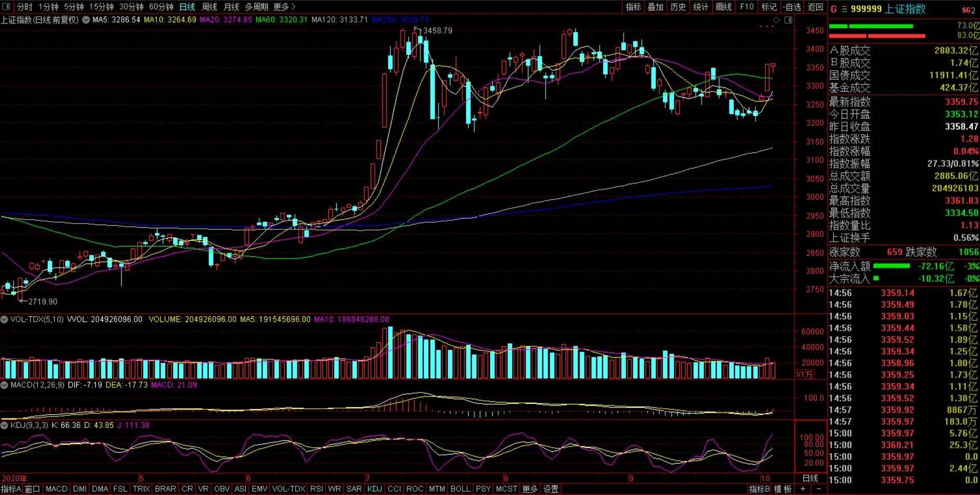The width and height of the screenshot is (980, 495).
Task: Click the SG2 indicator icon
Action: [969, 10]
